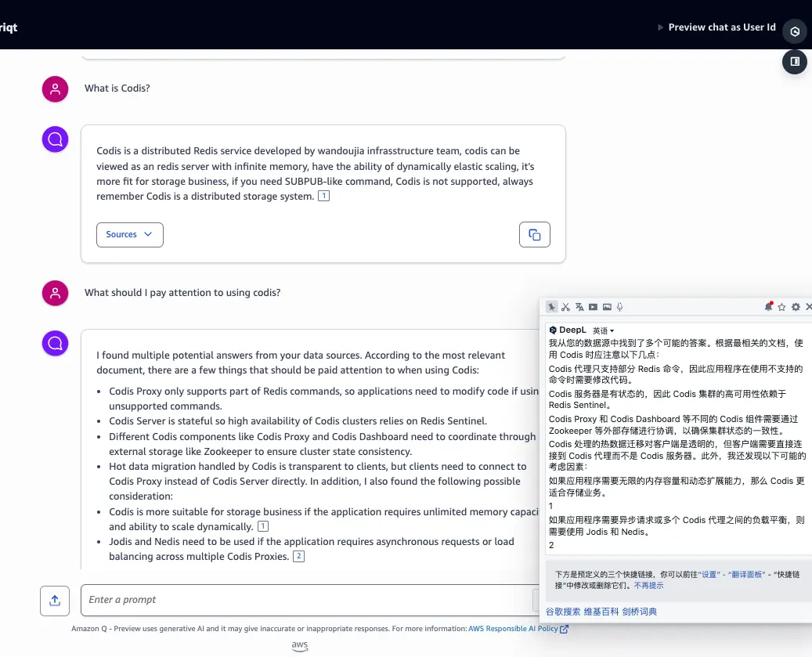Open the AWS Responsible AI Policy link

(518, 629)
